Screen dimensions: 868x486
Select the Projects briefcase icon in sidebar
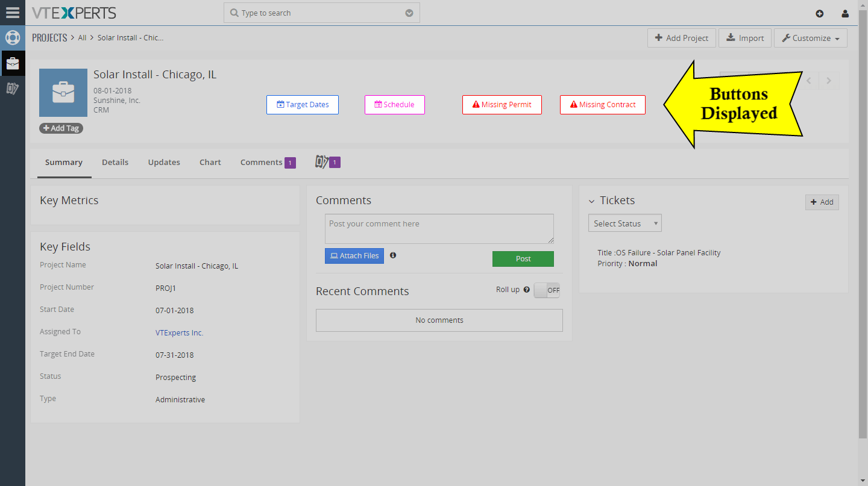point(12,63)
